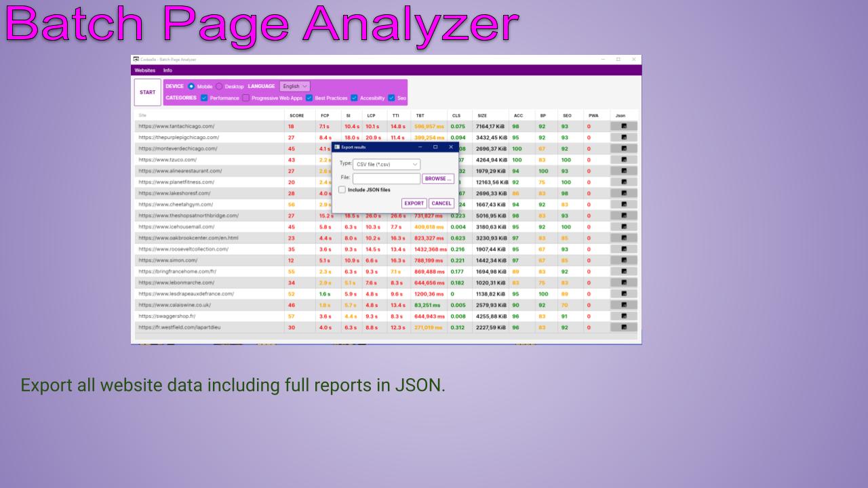Open the Info menu
The height and width of the screenshot is (488, 868).
coord(167,70)
